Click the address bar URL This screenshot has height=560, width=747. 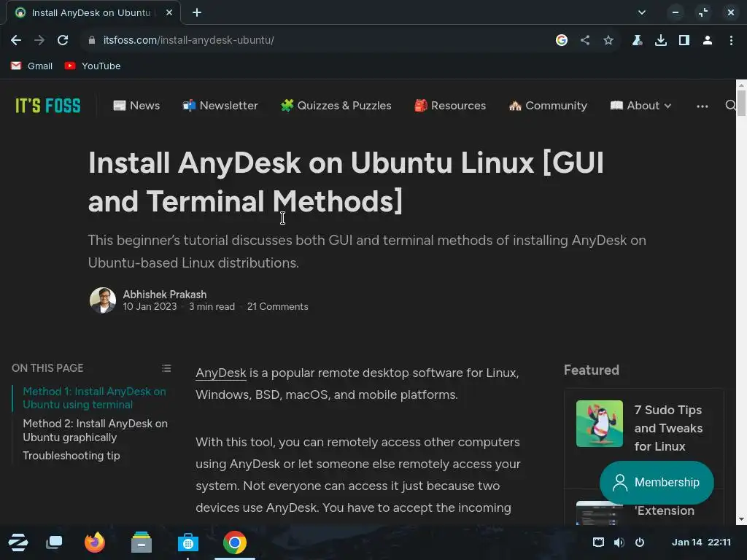pyautogui.click(x=189, y=41)
